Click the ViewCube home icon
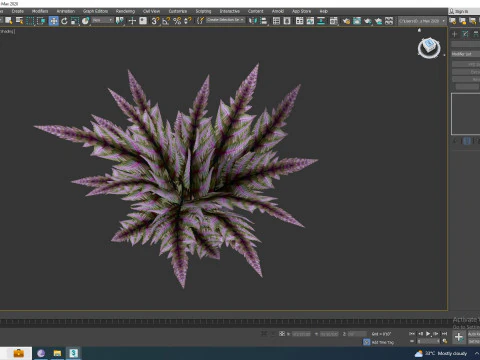 (x=419, y=30)
